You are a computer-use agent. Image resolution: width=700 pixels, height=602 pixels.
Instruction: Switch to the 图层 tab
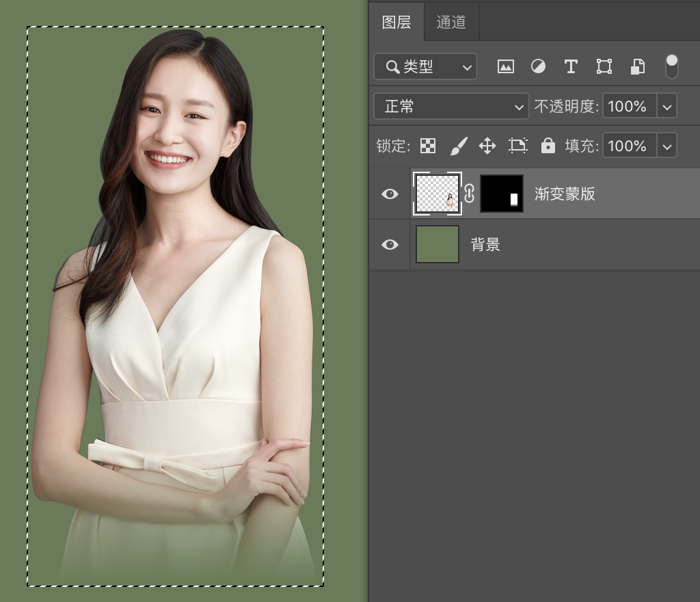[x=396, y=22]
